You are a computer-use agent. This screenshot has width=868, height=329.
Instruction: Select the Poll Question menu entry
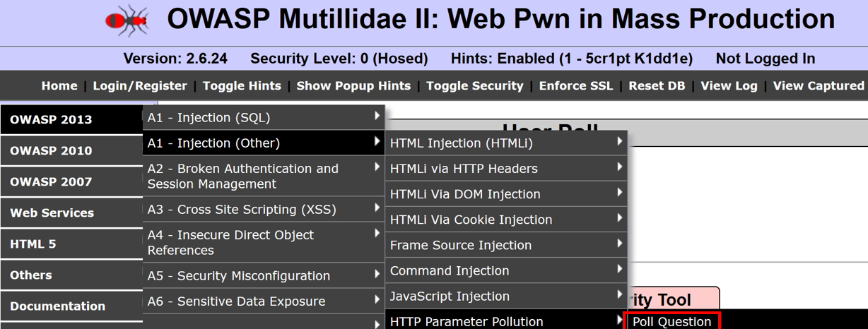tap(671, 322)
